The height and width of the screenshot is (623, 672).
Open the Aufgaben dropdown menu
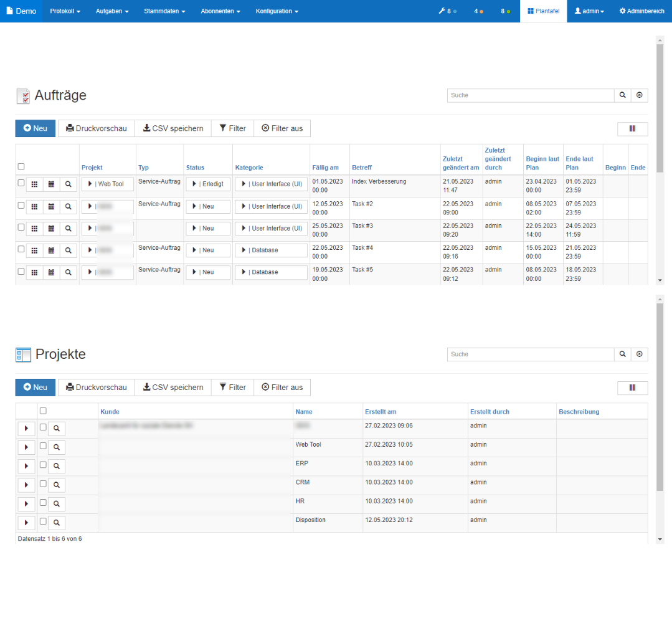pyautogui.click(x=112, y=11)
